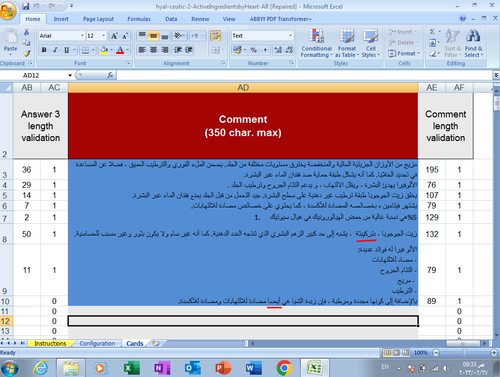The width and height of the screenshot is (500, 377).
Task: Increase the cell indent
Action: tap(189, 50)
